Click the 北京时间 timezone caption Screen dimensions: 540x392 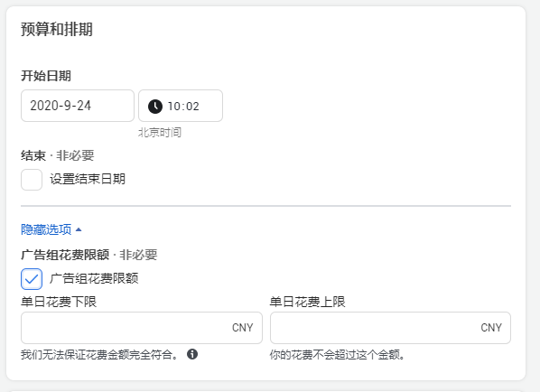(160, 132)
